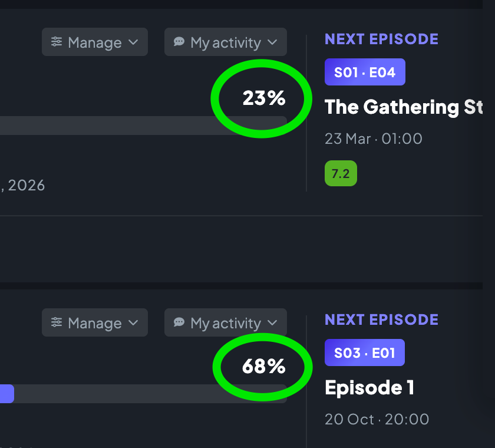495x448 pixels.
Task: Click the top show's progress bar
Action: (x=143, y=126)
